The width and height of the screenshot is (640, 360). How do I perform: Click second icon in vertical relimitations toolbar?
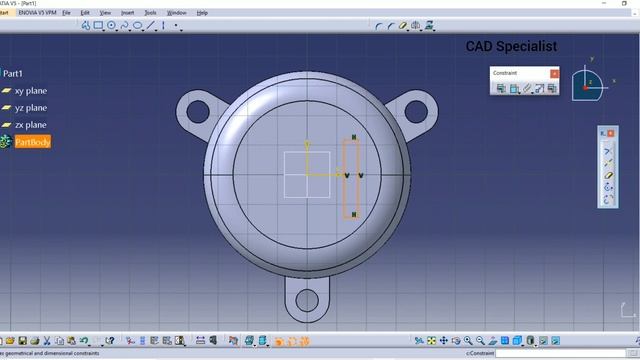tap(608, 163)
